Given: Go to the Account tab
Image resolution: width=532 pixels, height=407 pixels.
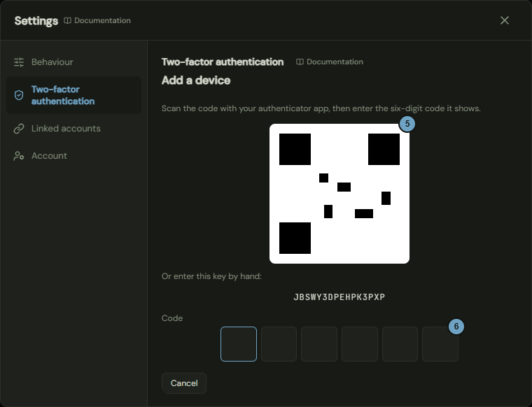Looking at the screenshot, I should point(73,156).
